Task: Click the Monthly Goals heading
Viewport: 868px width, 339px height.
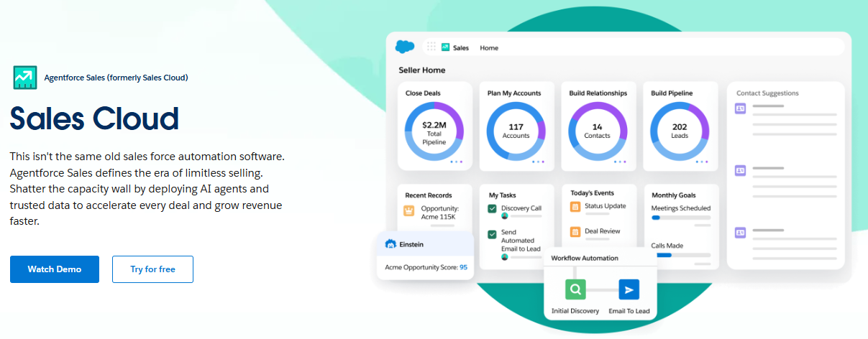Action: (674, 195)
